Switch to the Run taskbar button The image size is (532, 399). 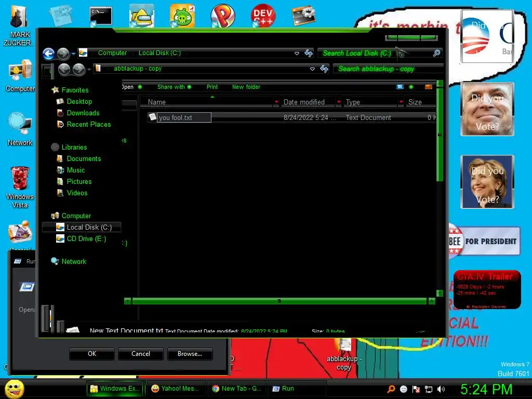point(297,389)
